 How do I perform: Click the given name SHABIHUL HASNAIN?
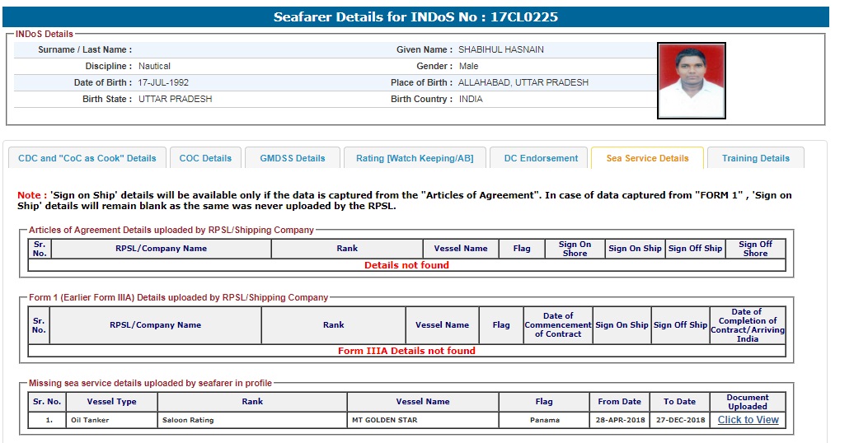coord(500,49)
